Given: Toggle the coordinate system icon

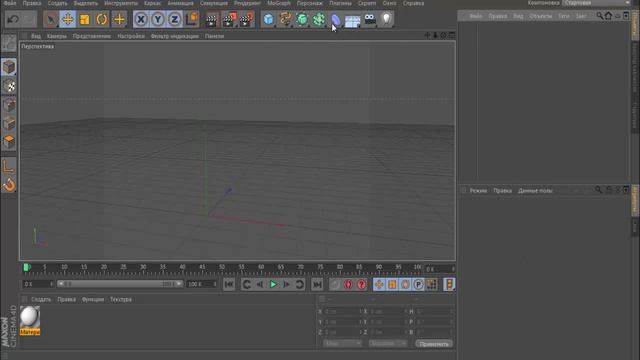Looking at the screenshot, I should (x=191, y=19).
